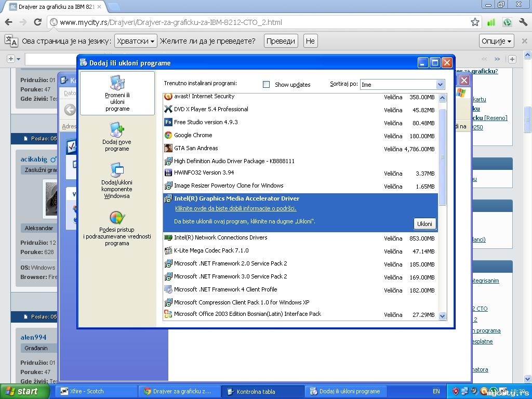Image resolution: width=532 pixels, height=399 pixels.
Task: Open the Reseno link in the right sidebar
Action: pos(496,118)
